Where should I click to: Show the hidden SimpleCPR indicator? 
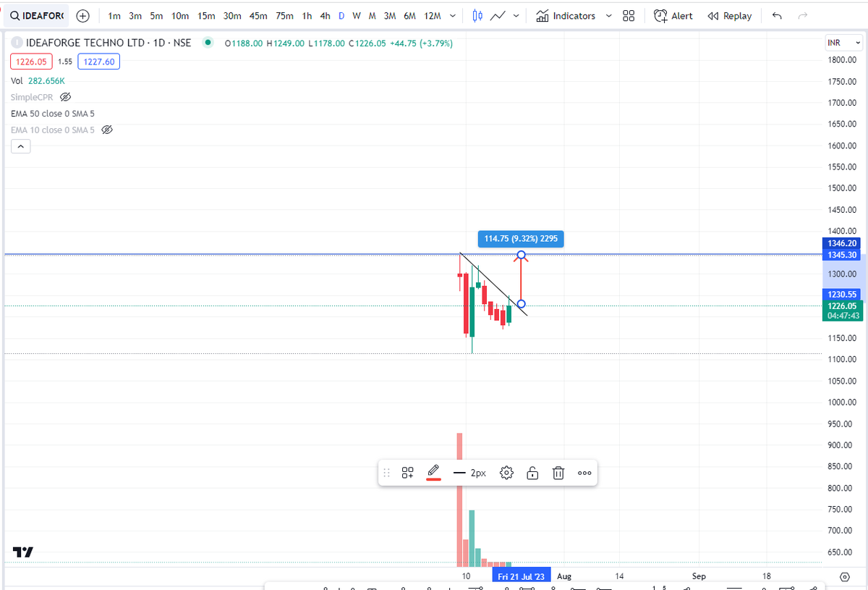coord(65,97)
